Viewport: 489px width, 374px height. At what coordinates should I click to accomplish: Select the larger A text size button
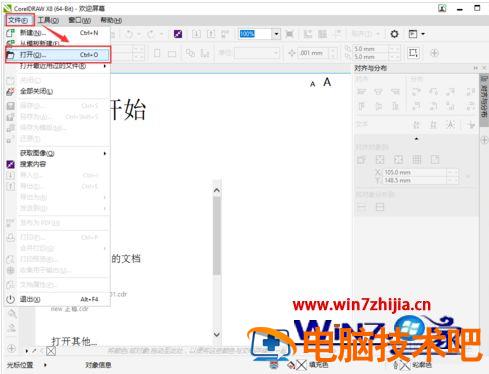[x=327, y=82]
